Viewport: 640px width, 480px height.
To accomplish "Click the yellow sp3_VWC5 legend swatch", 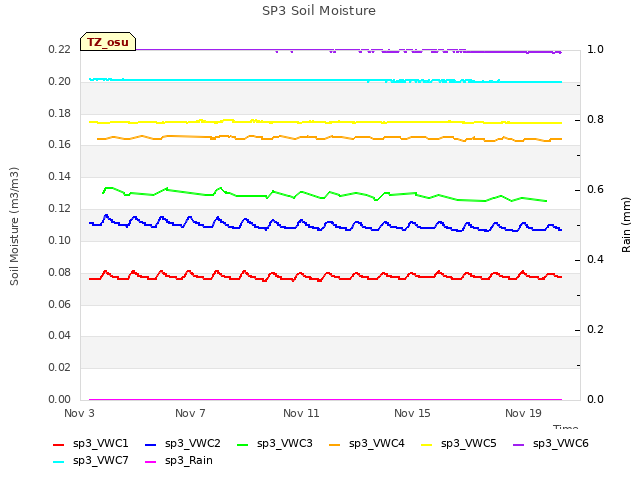I will (x=427, y=444).
